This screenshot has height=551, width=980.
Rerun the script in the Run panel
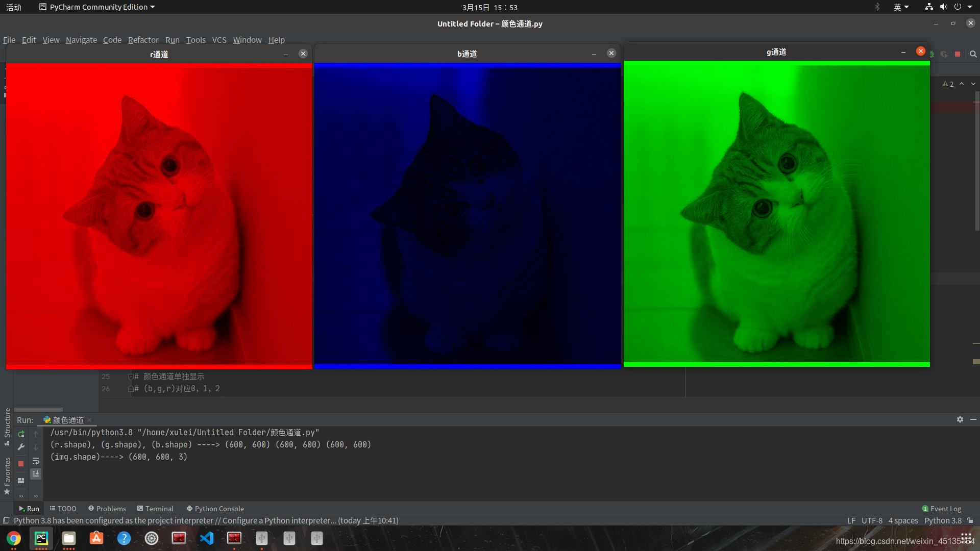point(21,434)
